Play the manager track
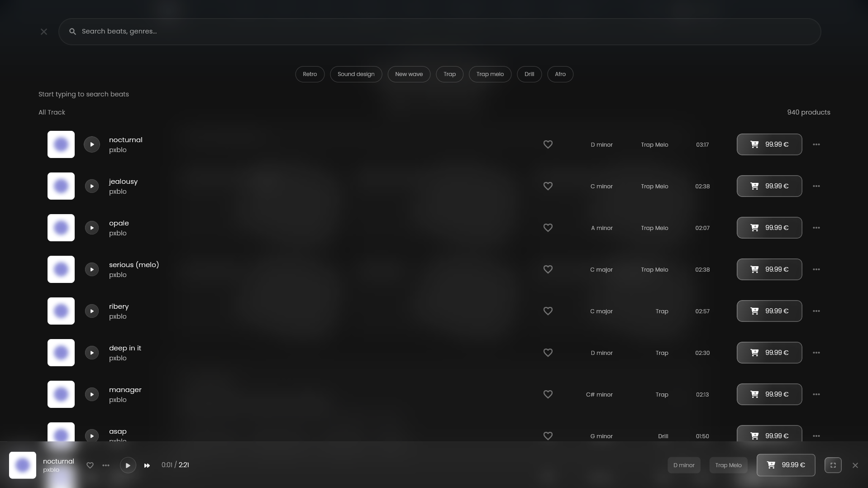The image size is (868, 488). (92, 394)
